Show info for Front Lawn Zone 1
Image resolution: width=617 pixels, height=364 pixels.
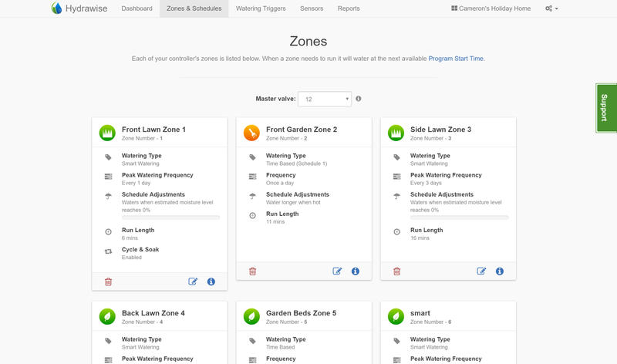(211, 281)
